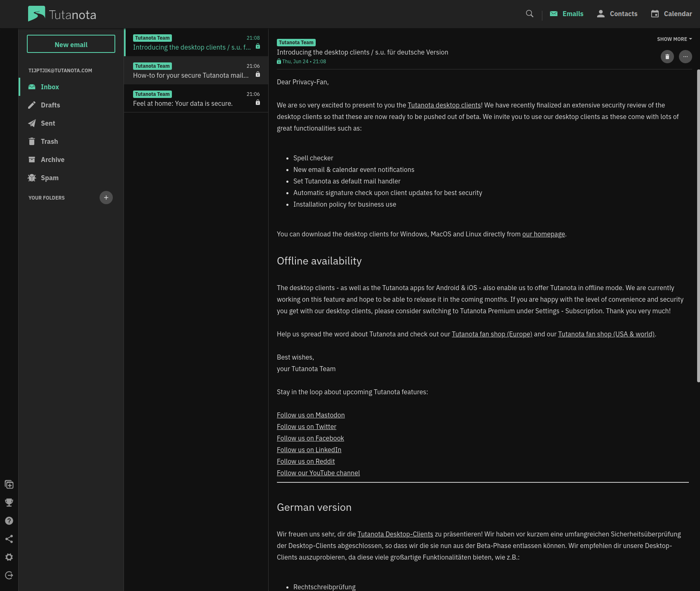Click the email body scrollbar
The image size is (700, 591).
[x=698, y=226]
